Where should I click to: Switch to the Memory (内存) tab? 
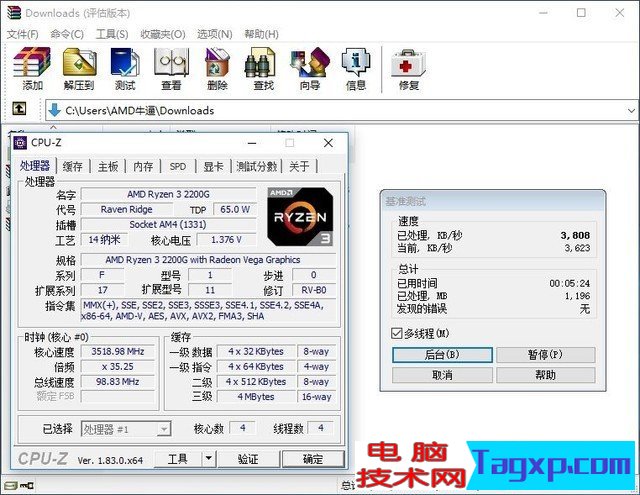coord(143,166)
